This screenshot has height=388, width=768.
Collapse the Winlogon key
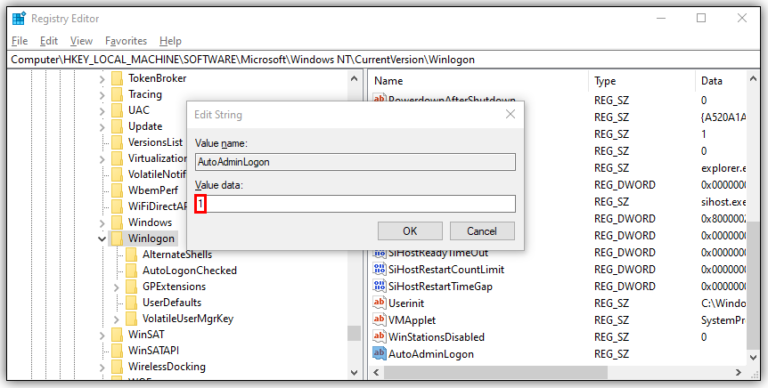[x=102, y=239]
